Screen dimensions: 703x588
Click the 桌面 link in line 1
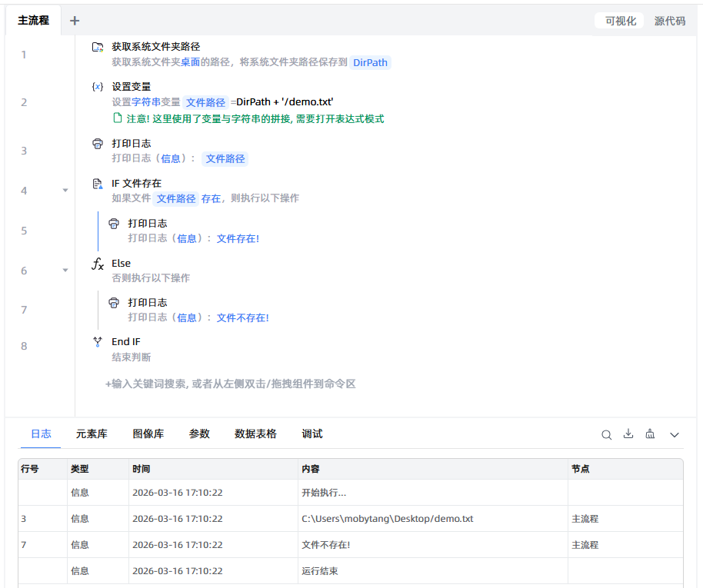tap(191, 62)
